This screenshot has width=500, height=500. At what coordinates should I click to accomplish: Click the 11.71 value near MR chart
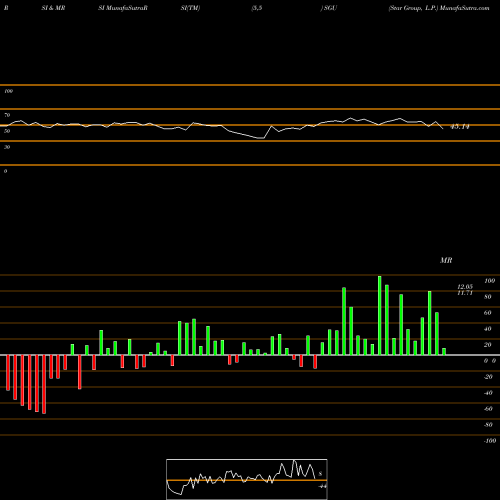[x=465, y=293]
